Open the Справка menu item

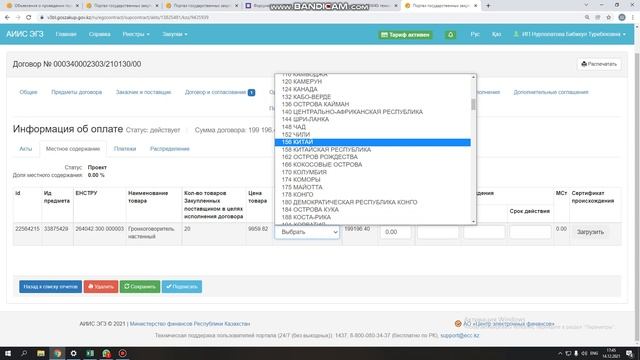click(100, 34)
